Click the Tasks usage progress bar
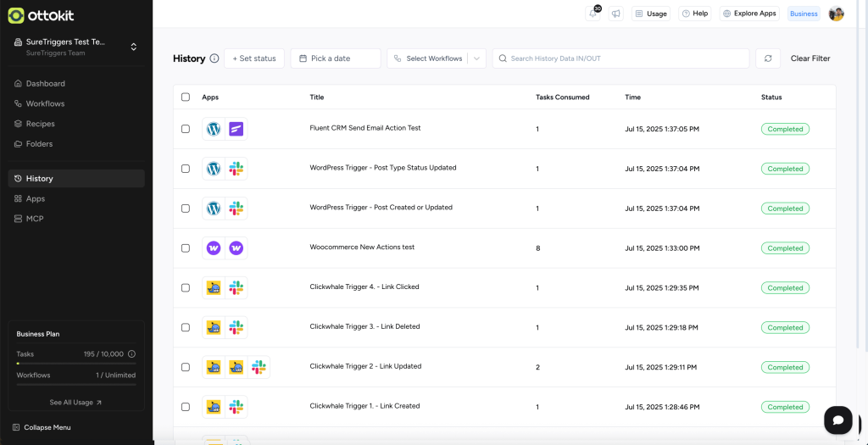 pos(76,363)
